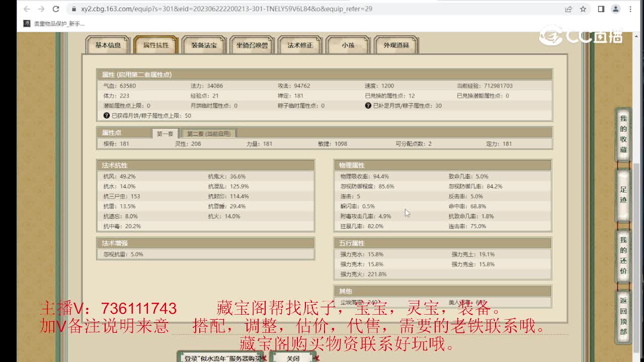This screenshot has height=362, width=644.
Task: View the 坐骑召唤兽 tab
Action: coord(252,45)
